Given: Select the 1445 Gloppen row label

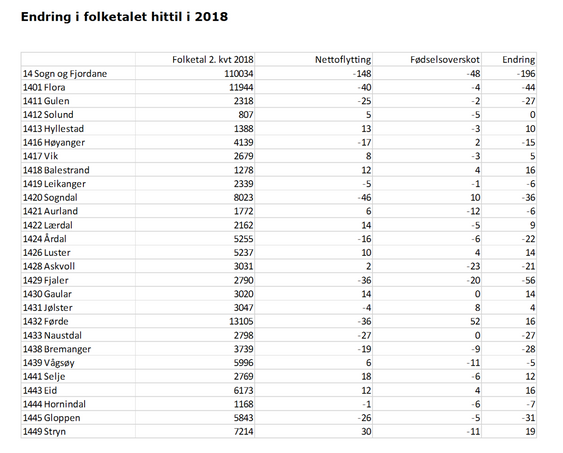Looking at the screenshot, I should (x=52, y=418).
